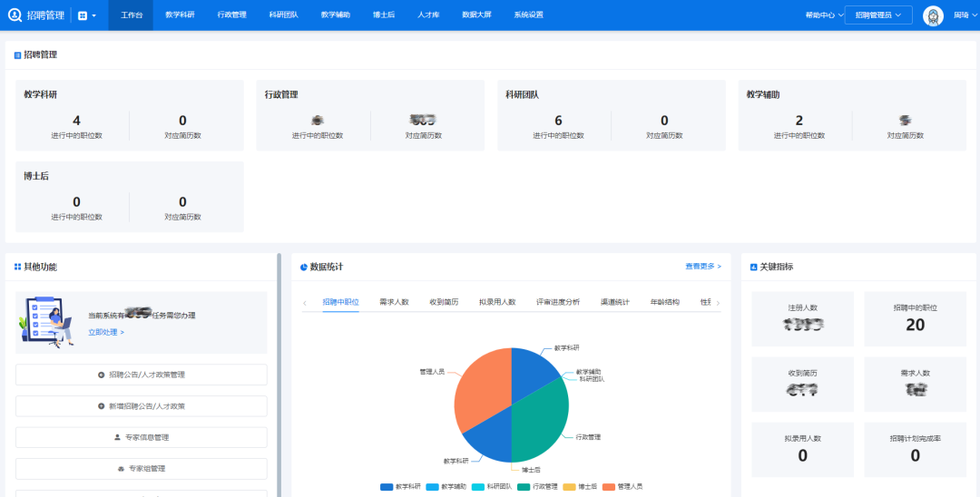Toggle 科研团队 legend swatch
This screenshot has height=497, width=980.
click(x=477, y=487)
